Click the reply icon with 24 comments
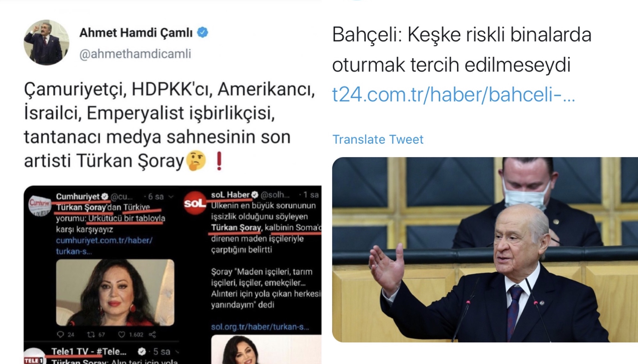This screenshot has height=364, width=638. tap(61, 335)
